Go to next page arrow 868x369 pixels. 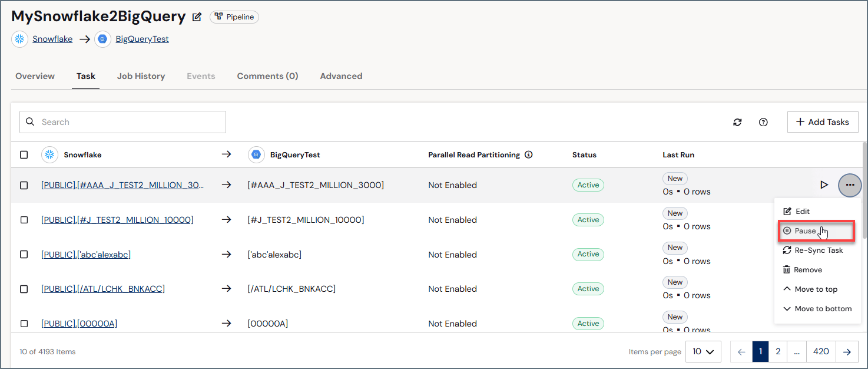(847, 351)
